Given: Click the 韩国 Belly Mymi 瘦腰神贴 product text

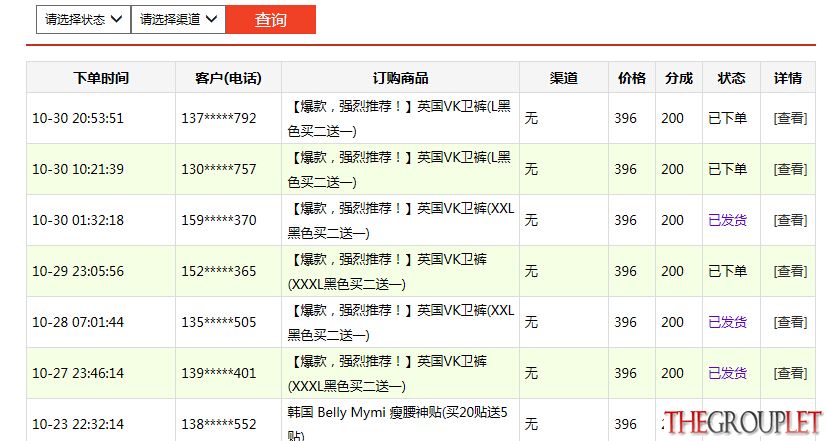Looking at the screenshot, I should pos(398,424).
